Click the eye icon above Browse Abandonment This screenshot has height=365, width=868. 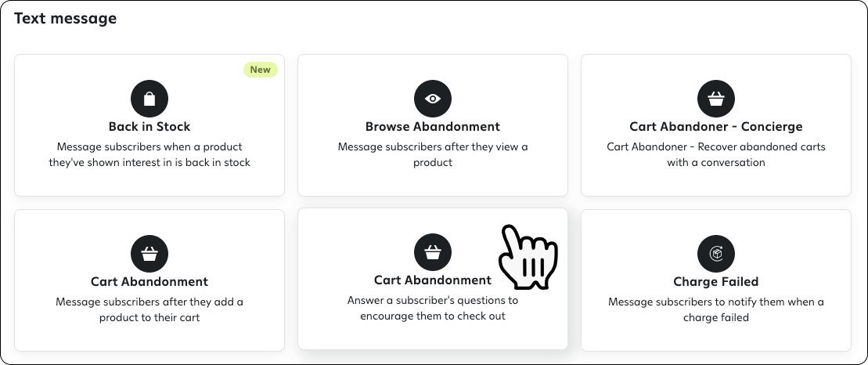pos(433,99)
